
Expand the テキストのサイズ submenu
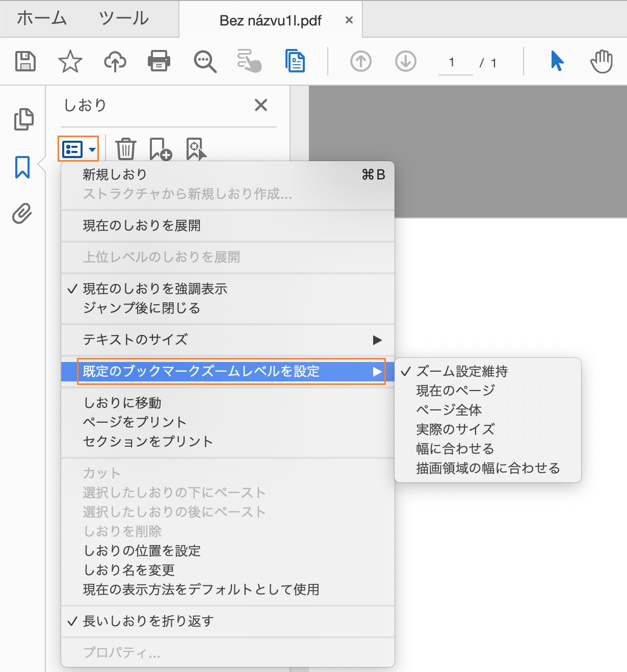pyautogui.click(x=136, y=340)
